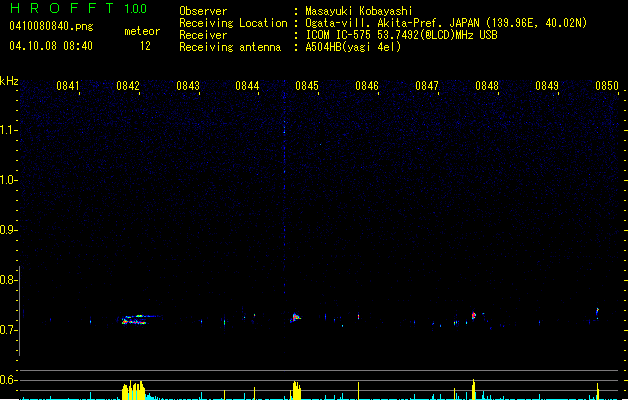Click the 0.8 kHz frequency tick label
Screen dimensions: 629x400
coord(8,280)
